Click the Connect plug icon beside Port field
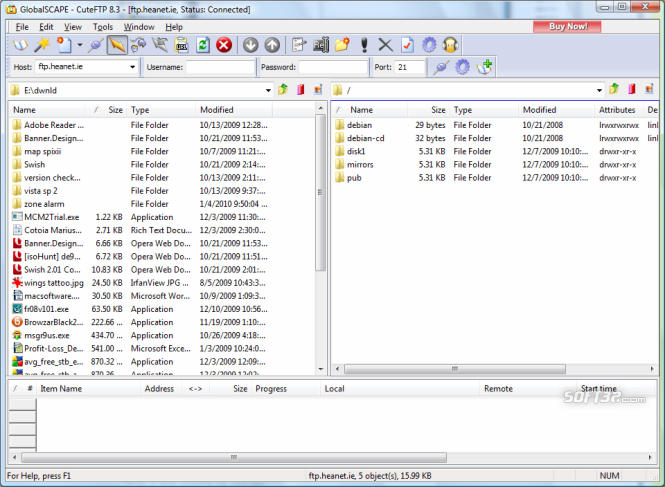The height and width of the screenshot is (487, 665). 441,67
